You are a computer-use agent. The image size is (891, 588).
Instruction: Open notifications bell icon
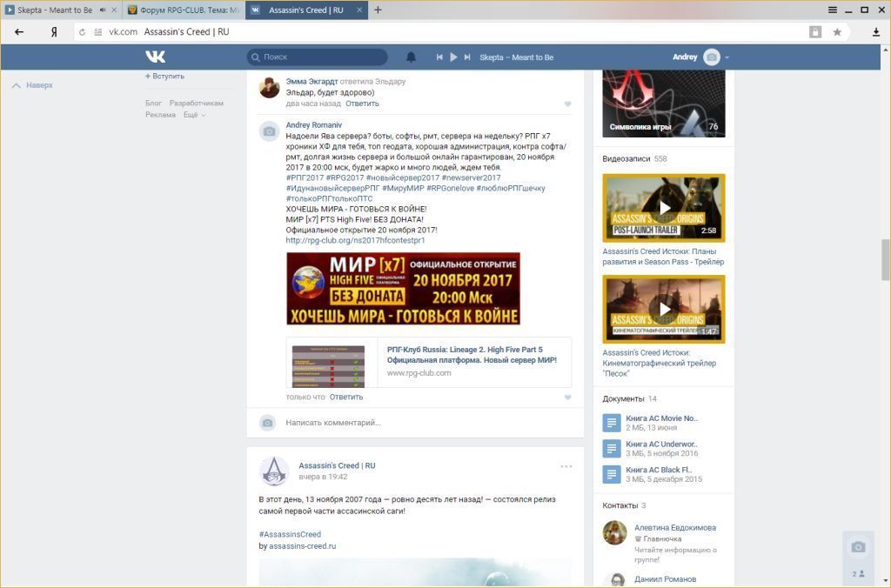point(411,57)
